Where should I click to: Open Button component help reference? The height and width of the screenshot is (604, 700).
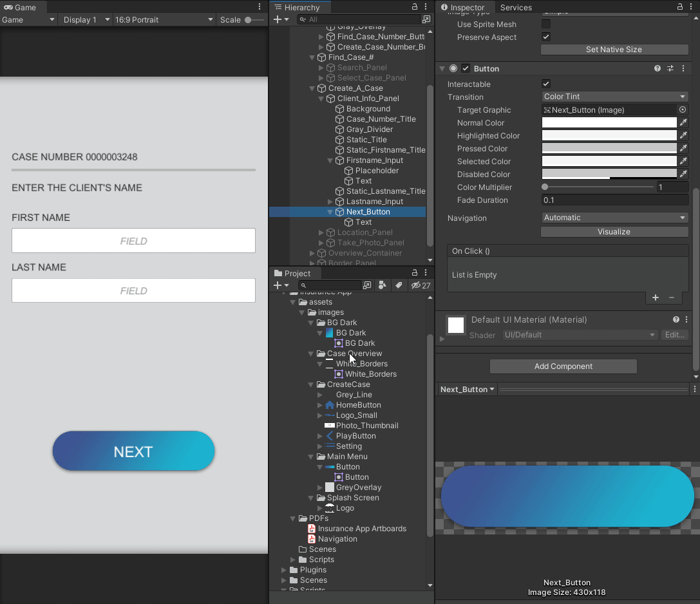tap(657, 68)
